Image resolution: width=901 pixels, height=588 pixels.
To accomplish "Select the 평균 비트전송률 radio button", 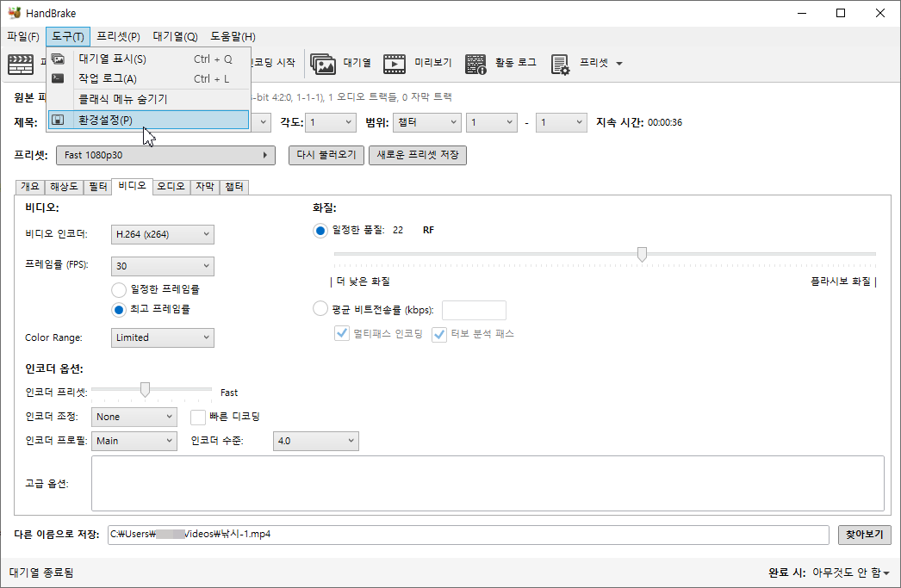I will pyautogui.click(x=320, y=309).
